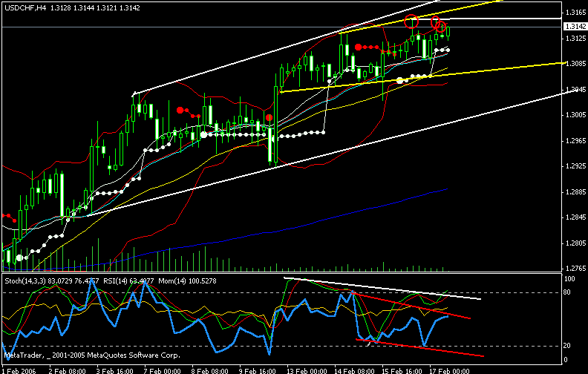The image size is (588, 374).
Task: Select the 20 level on the oscillator scale
Action: (567, 346)
